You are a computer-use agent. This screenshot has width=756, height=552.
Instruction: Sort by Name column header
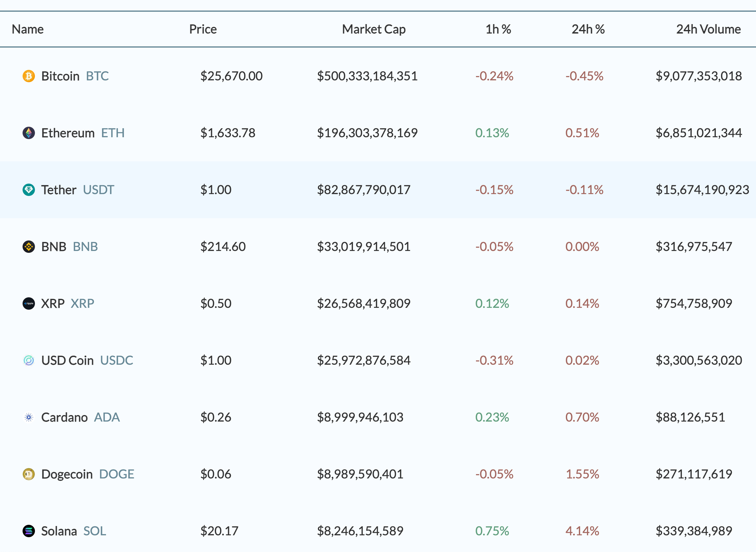point(28,29)
